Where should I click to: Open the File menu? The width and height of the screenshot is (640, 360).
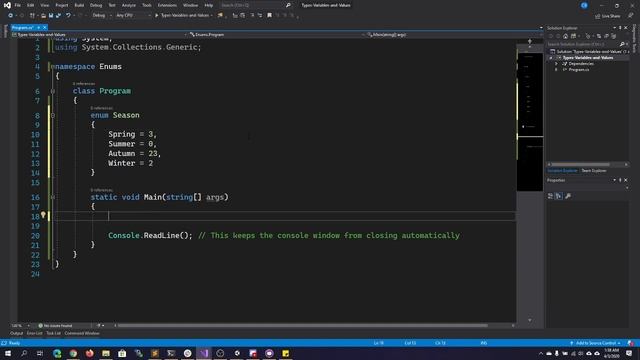[x=18, y=5]
